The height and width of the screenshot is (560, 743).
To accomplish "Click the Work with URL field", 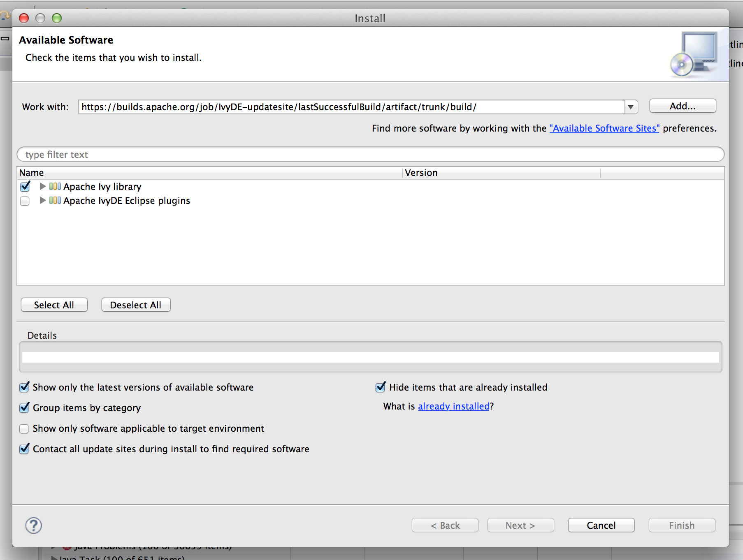I will (x=351, y=107).
